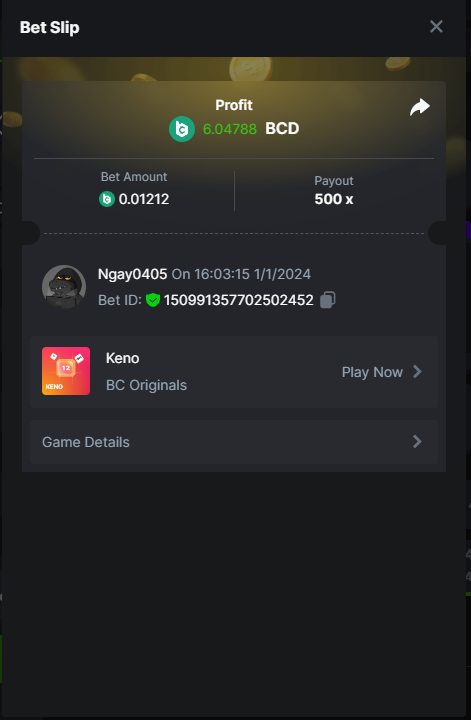Open the Ngay0405 username profile

pos(132,274)
